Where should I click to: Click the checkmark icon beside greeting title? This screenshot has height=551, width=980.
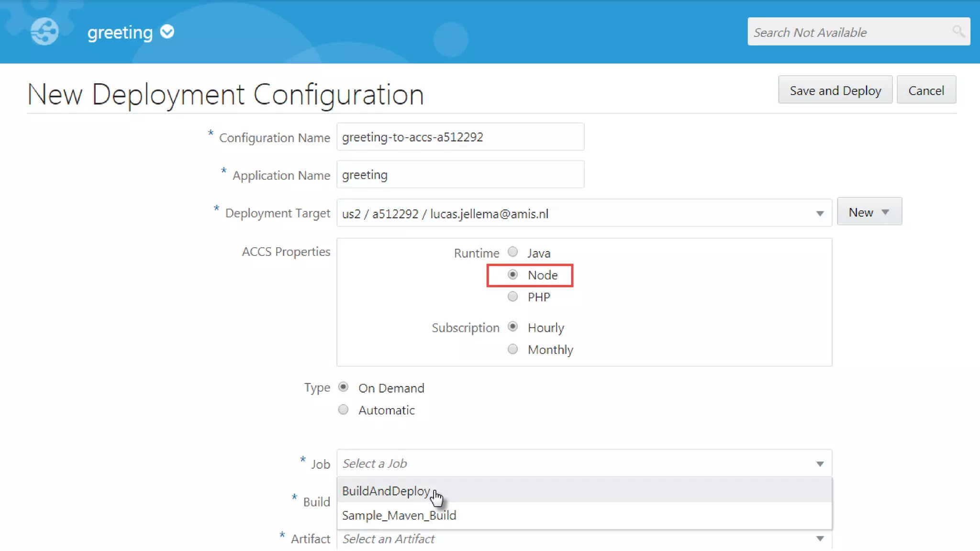pyautogui.click(x=167, y=32)
